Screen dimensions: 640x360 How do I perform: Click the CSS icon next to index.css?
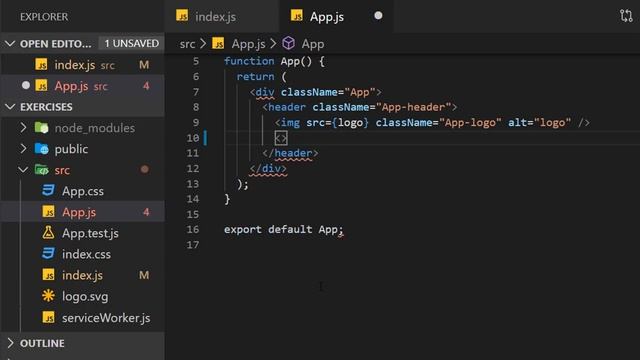click(48, 254)
